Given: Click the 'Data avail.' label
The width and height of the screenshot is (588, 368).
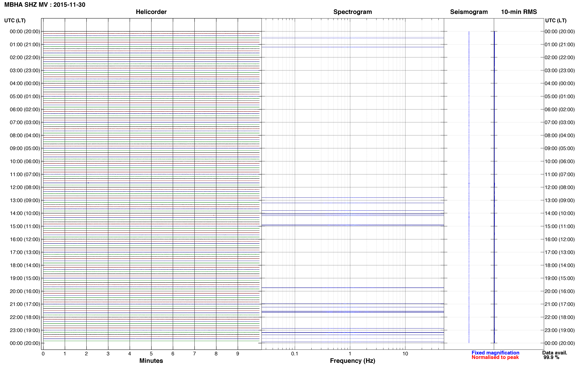Looking at the screenshot, I should point(555,353).
